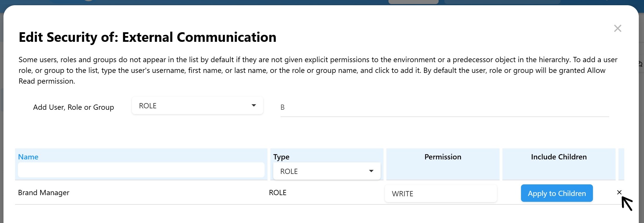The width and height of the screenshot is (644, 223).
Task: Open the Add User ROLE combo box
Action: [x=197, y=106]
